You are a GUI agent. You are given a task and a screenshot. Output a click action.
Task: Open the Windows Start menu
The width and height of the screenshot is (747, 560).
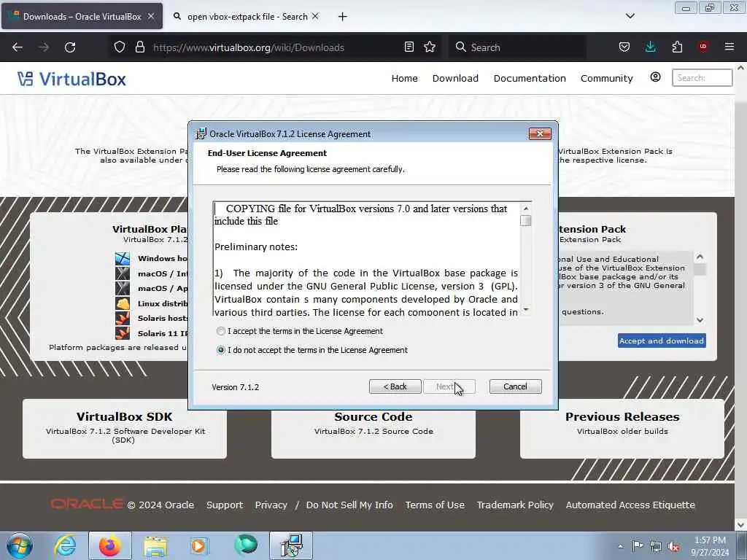click(x=20, y=545)
